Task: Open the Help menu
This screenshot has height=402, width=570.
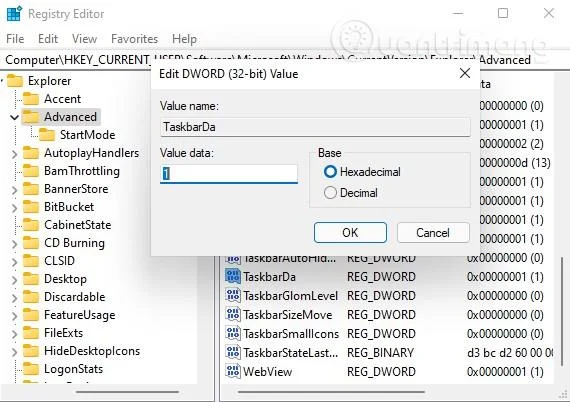Action: point(184,39)
